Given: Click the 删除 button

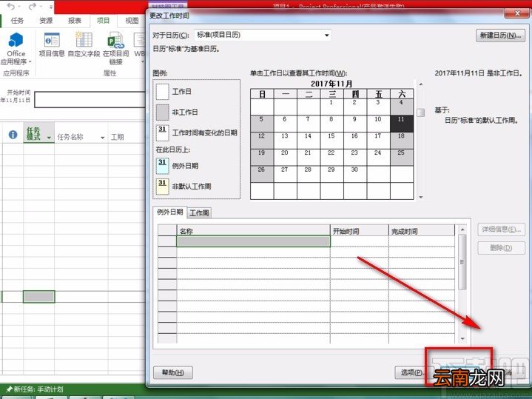Looking at the screenshot, I should [x=501, y=248].
